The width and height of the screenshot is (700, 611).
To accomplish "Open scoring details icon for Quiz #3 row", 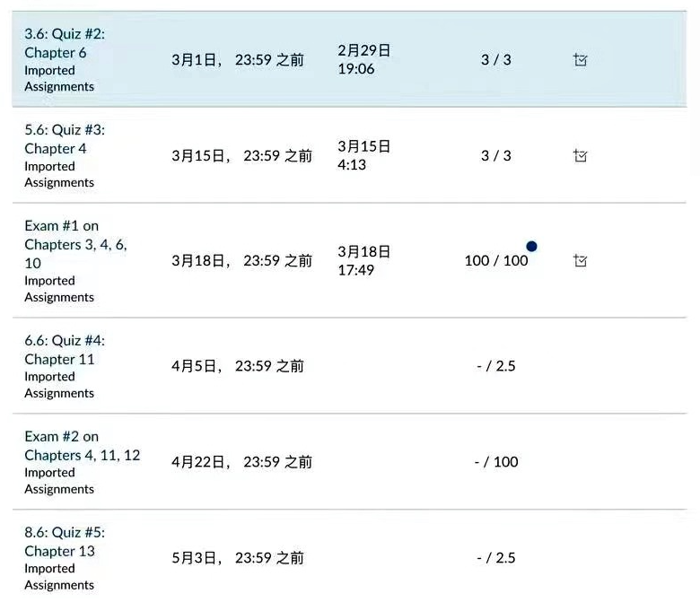I will [x=581, y=156].
